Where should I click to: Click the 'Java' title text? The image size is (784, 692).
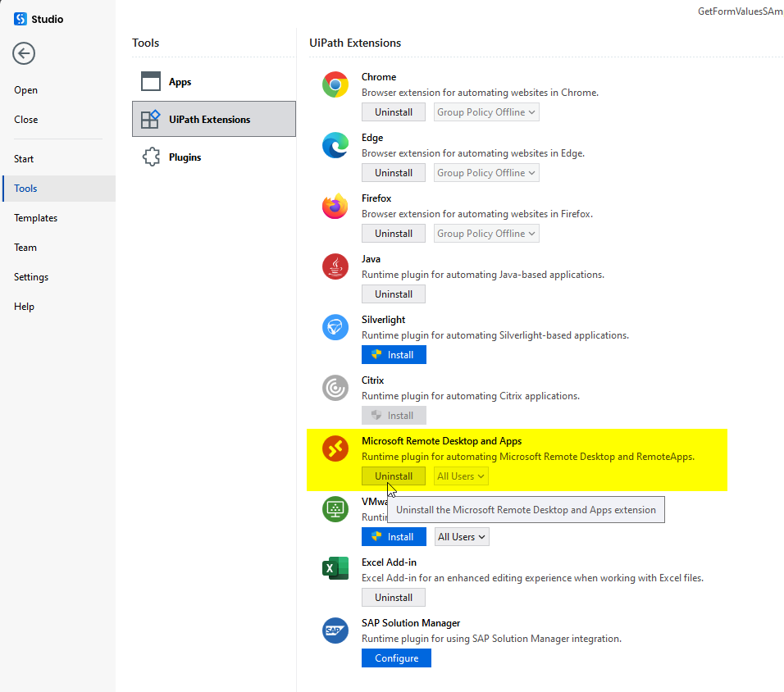click(371, 259)
